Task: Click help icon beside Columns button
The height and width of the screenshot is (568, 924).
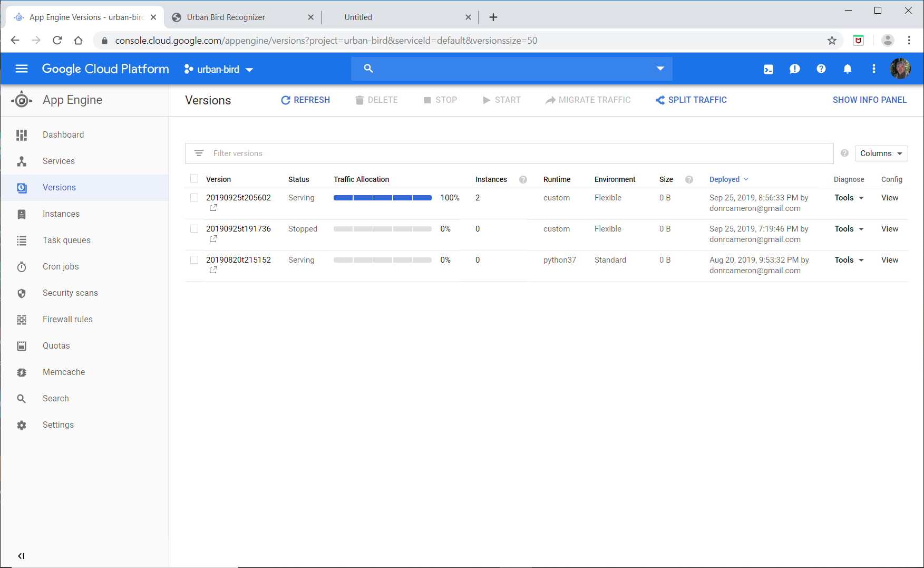Action: click(x=845, y=153)
